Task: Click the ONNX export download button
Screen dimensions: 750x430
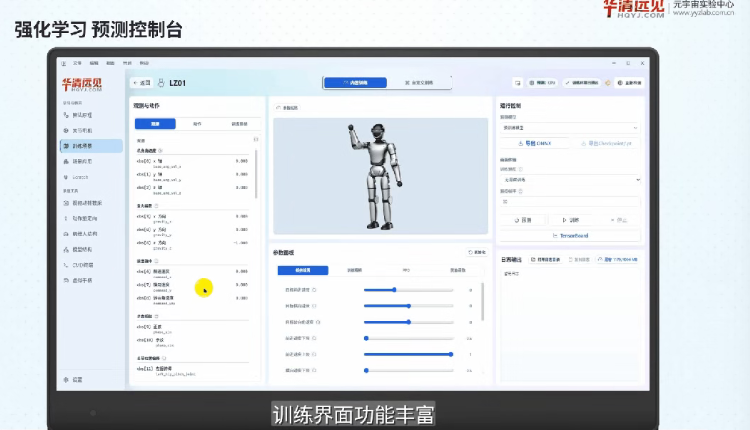Action: [535, 143]
